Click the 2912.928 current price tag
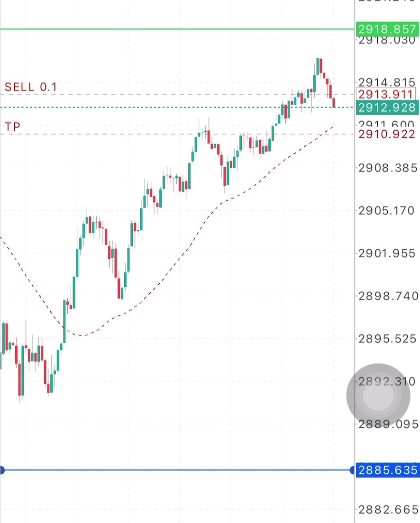 [x=387, y=108]
